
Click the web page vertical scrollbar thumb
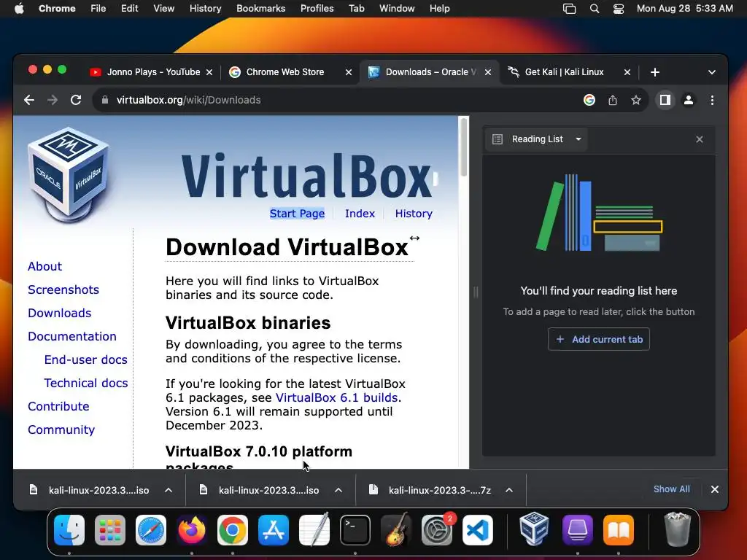463,147
